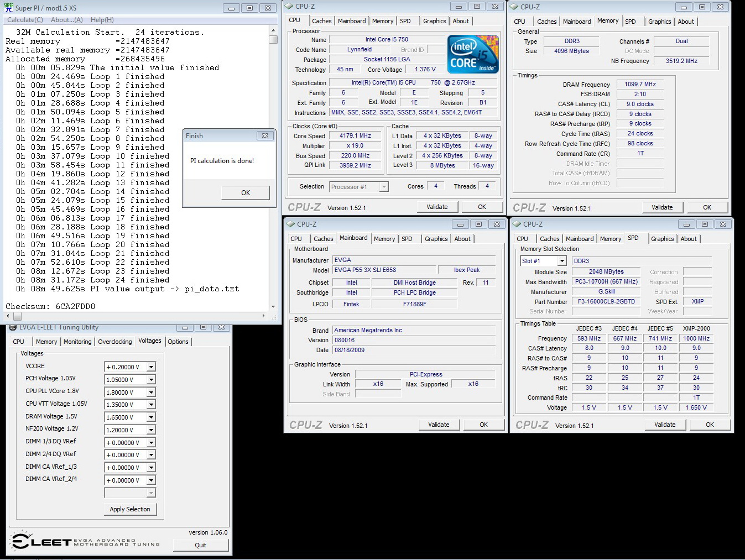Screen dimensions: 745x560
Task: Select the CPU tab in E-LEET utility
Action: pos(19,342)
